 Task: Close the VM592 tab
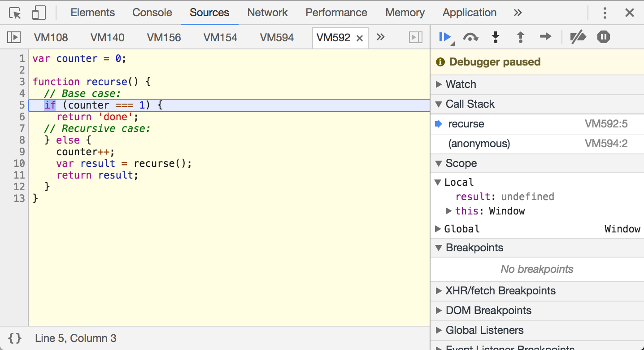359,38
